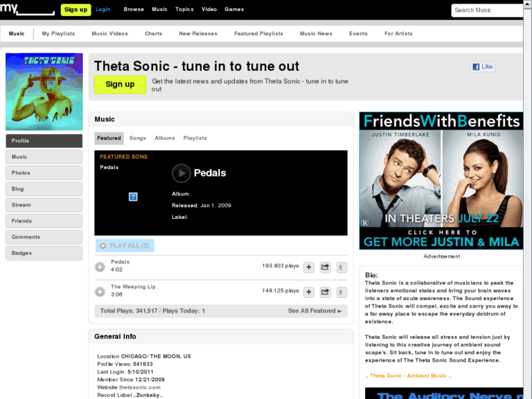The width and height of the screenshot is (532, 399).
Task: Switch to the Albums tab
Action: (165, 138)
